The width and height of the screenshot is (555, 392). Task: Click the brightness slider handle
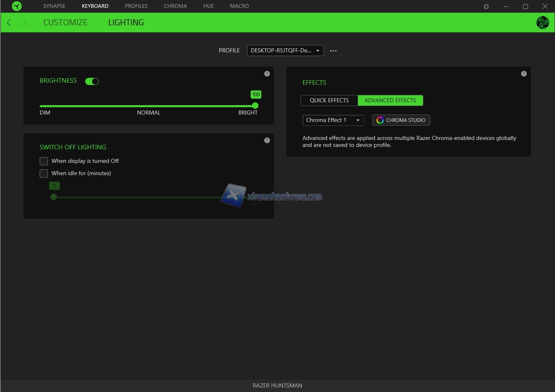255,106
